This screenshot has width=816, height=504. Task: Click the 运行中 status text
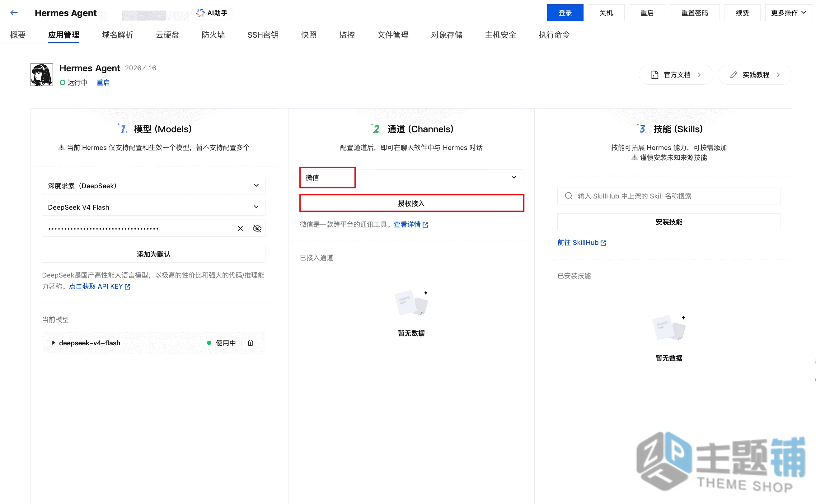pyautogui.click(x=77, y=82)
